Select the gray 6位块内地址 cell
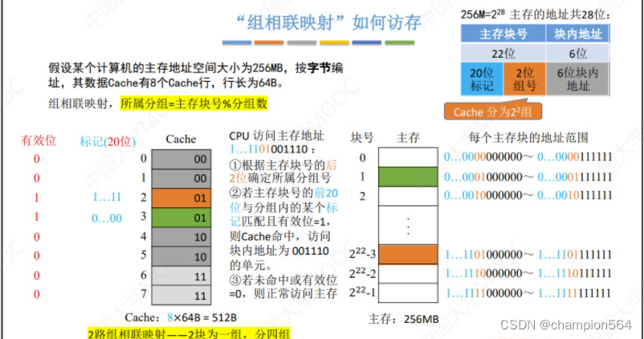The image size is (644, 339). click(578, 80)
